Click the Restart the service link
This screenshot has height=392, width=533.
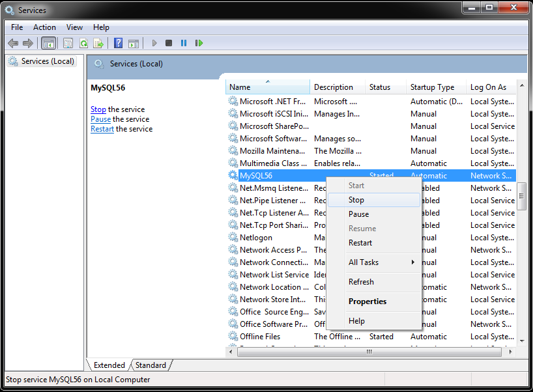pyautogui.click(x=102, y=129)
